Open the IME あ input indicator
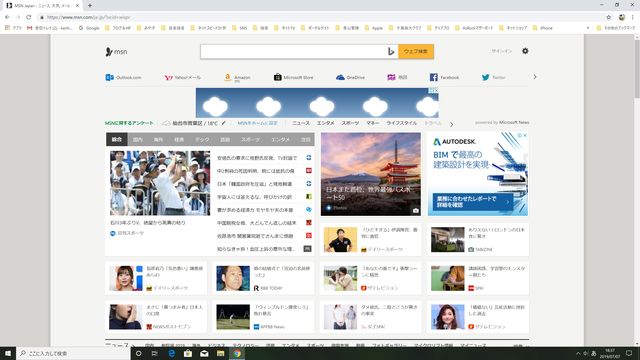640x360 pixels. (594, 353)
